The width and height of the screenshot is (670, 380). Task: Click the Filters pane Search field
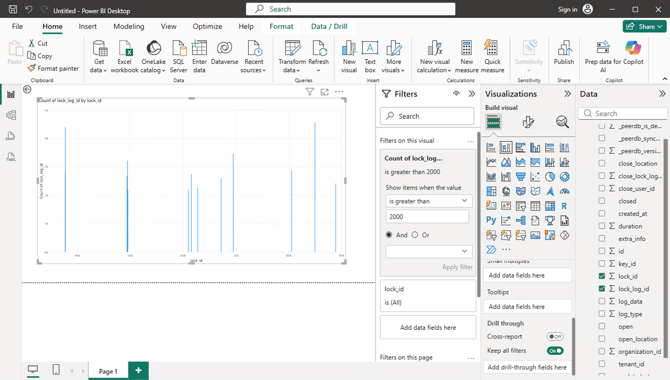click(x=427, y=116)
